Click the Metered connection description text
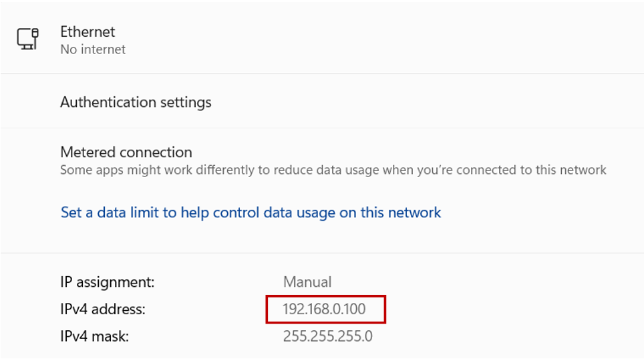 pos(333,170)
